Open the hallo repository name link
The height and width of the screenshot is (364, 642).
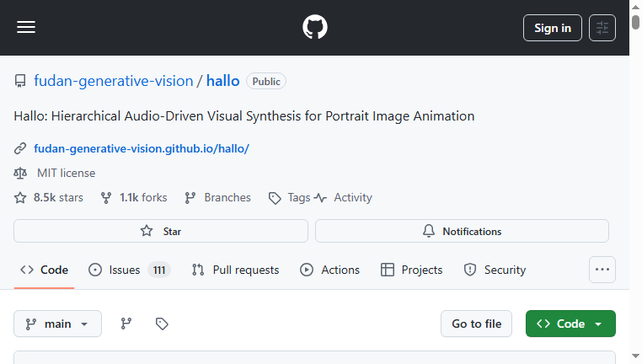tap(222, 81)
